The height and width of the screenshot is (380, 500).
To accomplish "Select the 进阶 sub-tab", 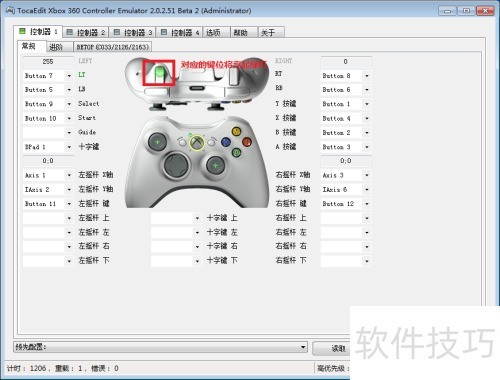I will click(59, 47).
